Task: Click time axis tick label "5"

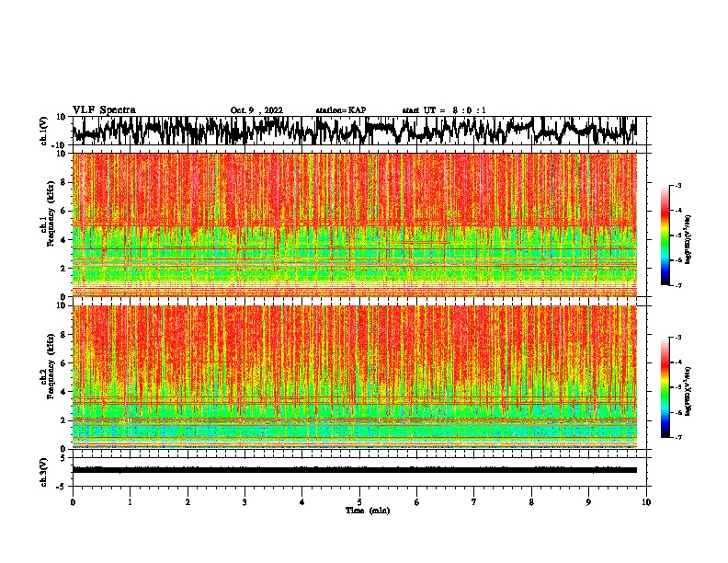Action: point(359,502)
